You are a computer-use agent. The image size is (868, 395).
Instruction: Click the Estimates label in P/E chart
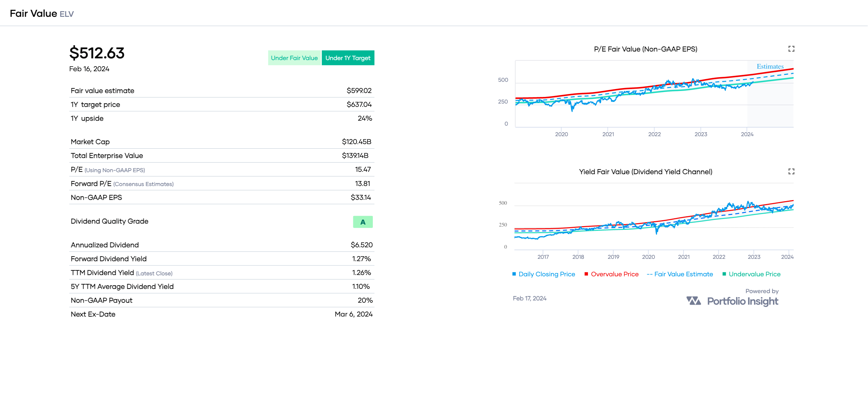[x=770, y=66]
